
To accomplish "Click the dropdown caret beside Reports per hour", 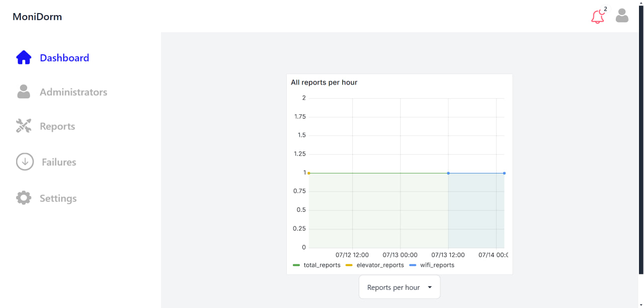I will coord(430,287).
